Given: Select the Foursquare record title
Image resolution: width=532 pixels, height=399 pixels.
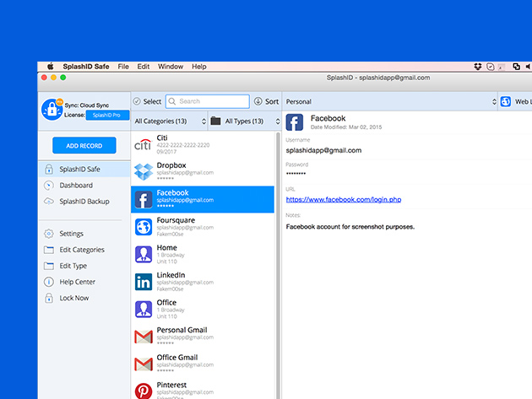Looking at the screenshot, I should pyautogui.click(x=176, y=220).
